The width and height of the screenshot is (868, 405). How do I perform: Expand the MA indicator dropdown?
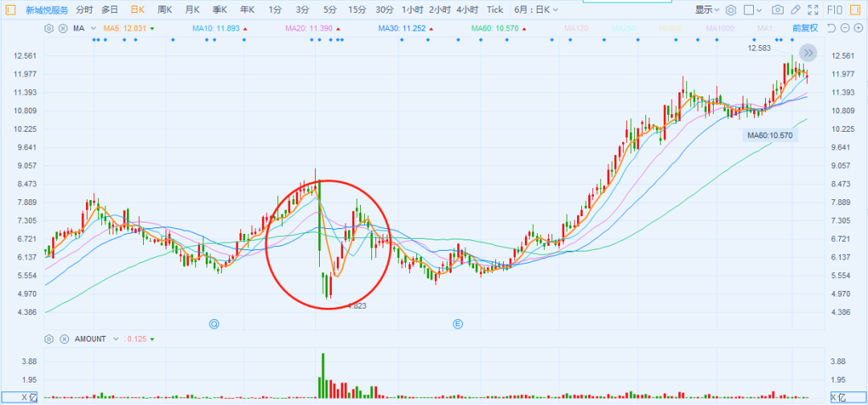pos(92,28)
